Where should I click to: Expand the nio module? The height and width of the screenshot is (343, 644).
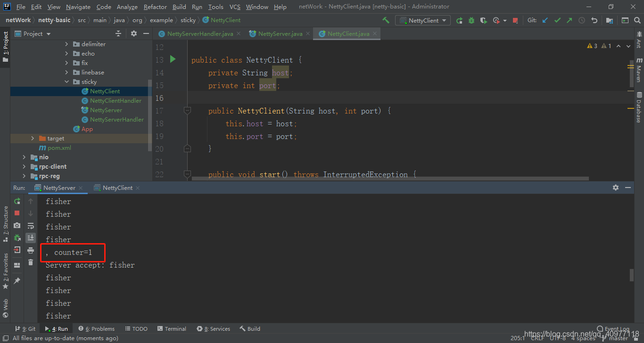[24, 157]
